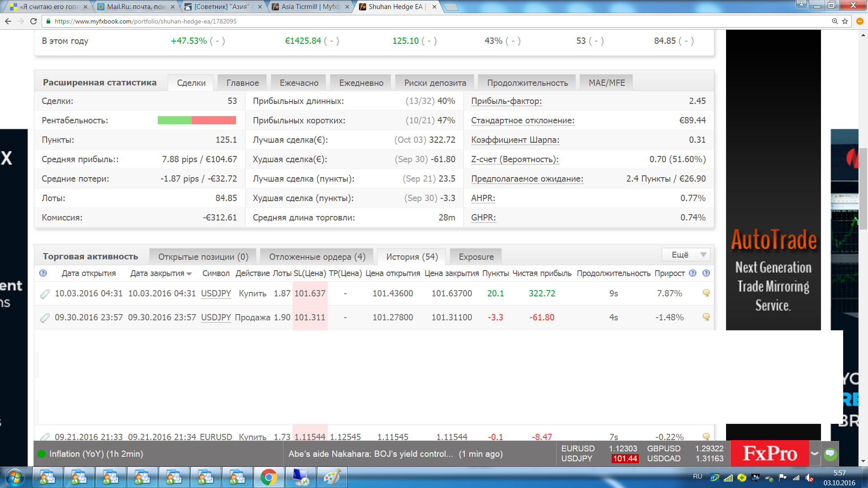Switch to Asia Ticmill Myfxbook browser tab
The height and width of the screenshot is (488, 868).
tap(310, 7)
